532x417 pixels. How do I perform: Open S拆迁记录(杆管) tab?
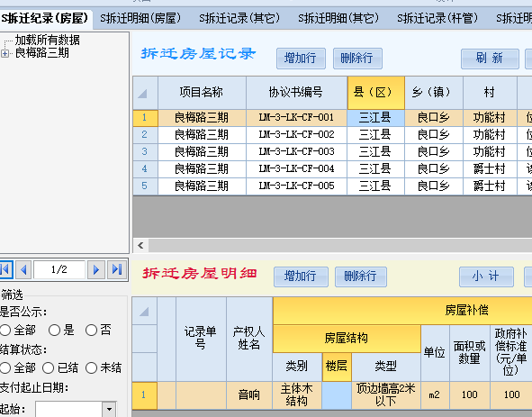437,18
